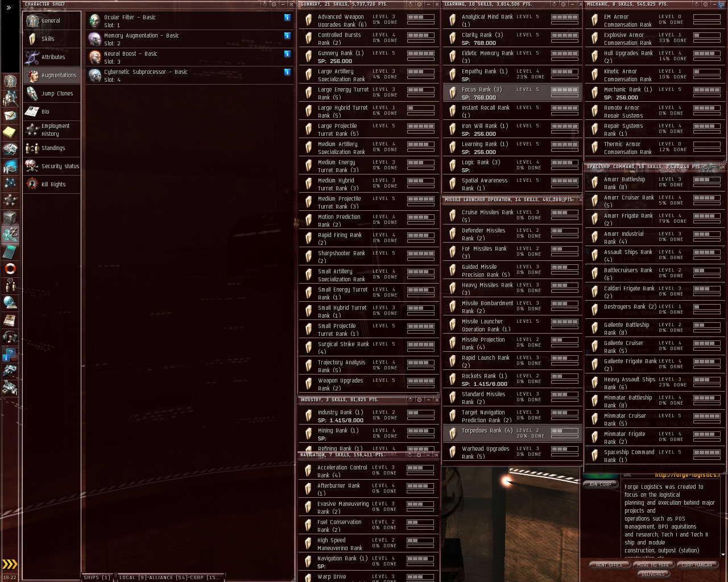Open the forge-logistics URL link
The height and width of the screenshot is (582, 728).
pyautogui.click(x=688, y=475)
